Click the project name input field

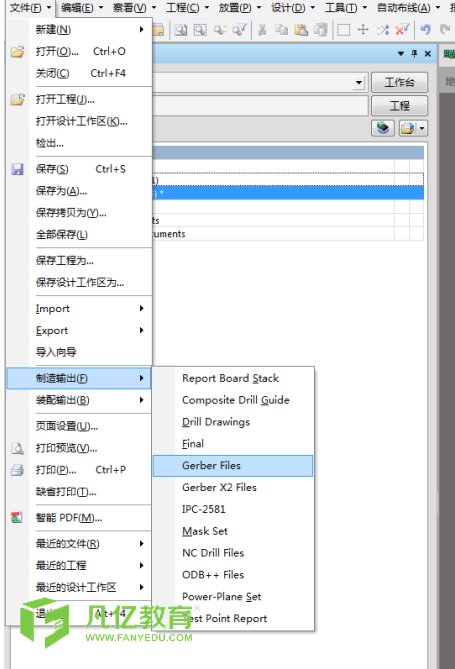[260, 105]
